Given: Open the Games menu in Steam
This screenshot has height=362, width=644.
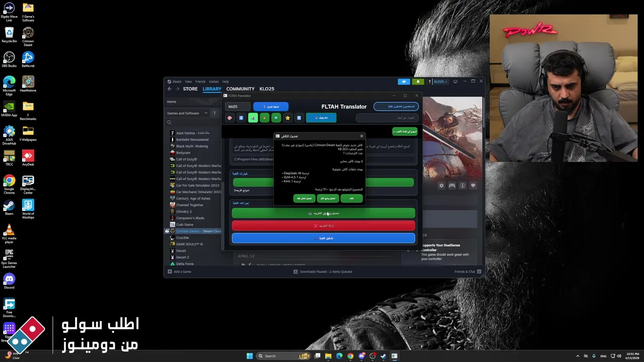Looking at the screenshot, I should click(x=214, y=81).
